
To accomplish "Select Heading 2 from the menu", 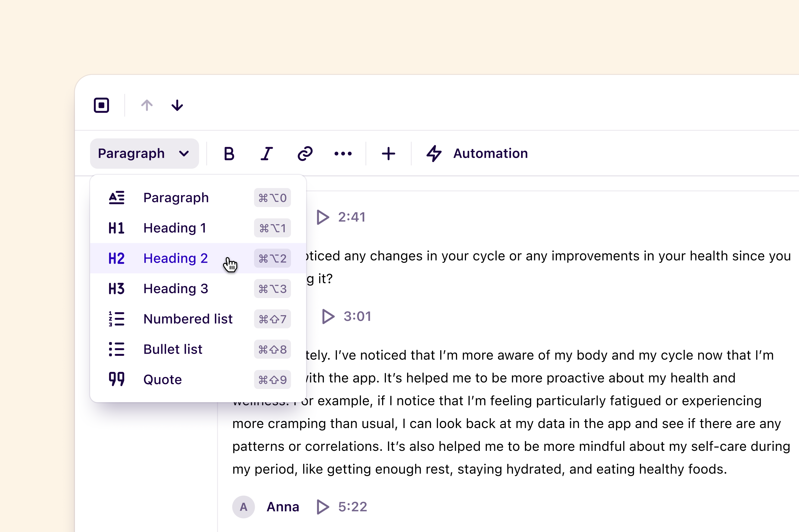I will [175, 258].
